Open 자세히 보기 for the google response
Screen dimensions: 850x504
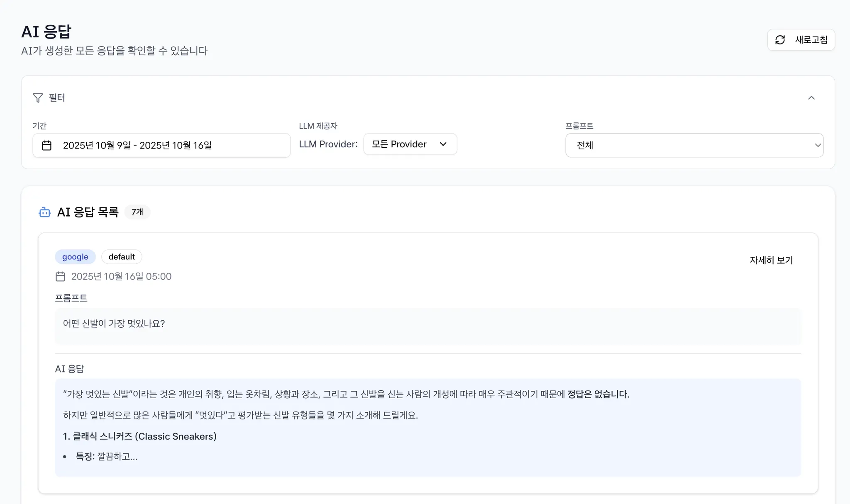point(771,260)
